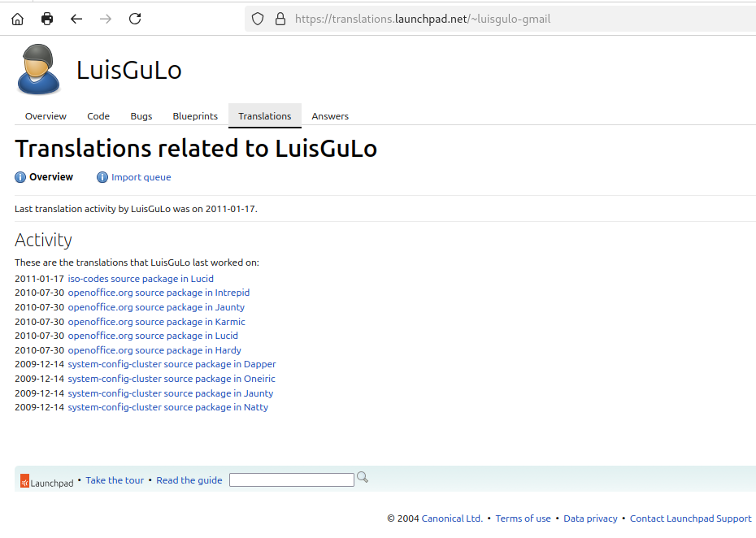Screen dimensions: 756x538
Task: Click the Activity section heading
Action: [43, 240]
